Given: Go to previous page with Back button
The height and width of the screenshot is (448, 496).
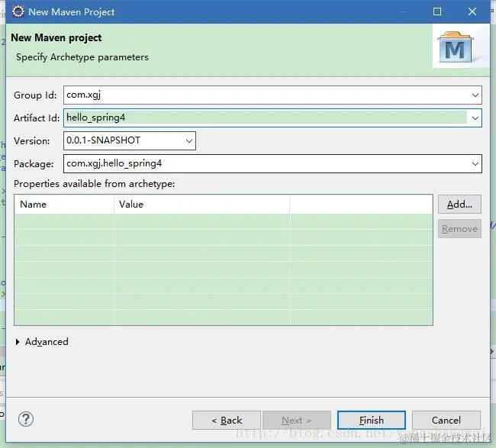Looking at the screenshot, I should tap(227, 421).
